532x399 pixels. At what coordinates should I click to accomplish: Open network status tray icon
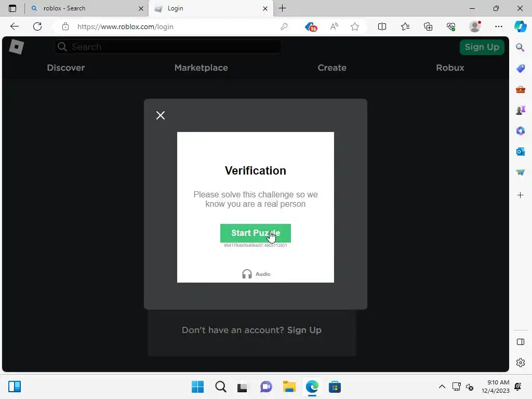456,387
